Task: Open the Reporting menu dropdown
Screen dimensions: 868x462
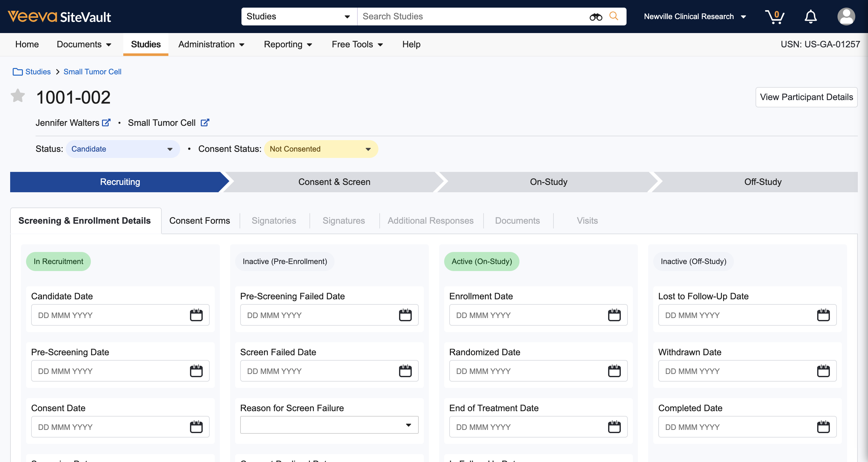Action: tap(288, 44)
